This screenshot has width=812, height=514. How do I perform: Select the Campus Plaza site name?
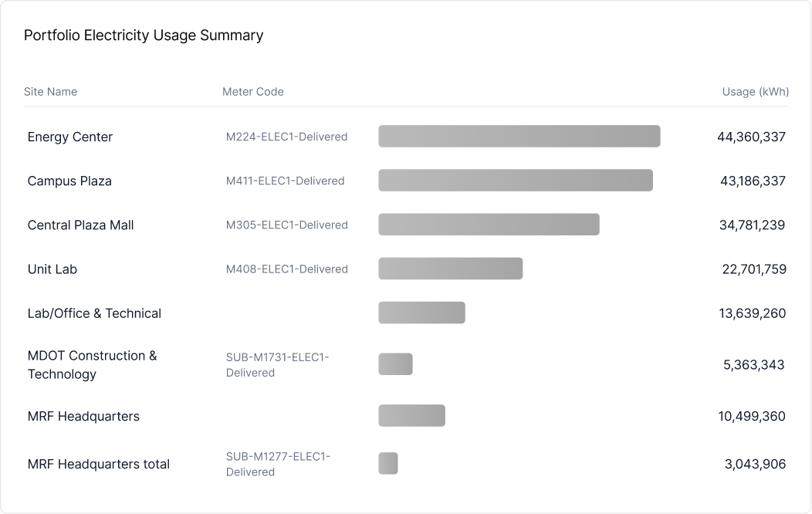point(69,181)
